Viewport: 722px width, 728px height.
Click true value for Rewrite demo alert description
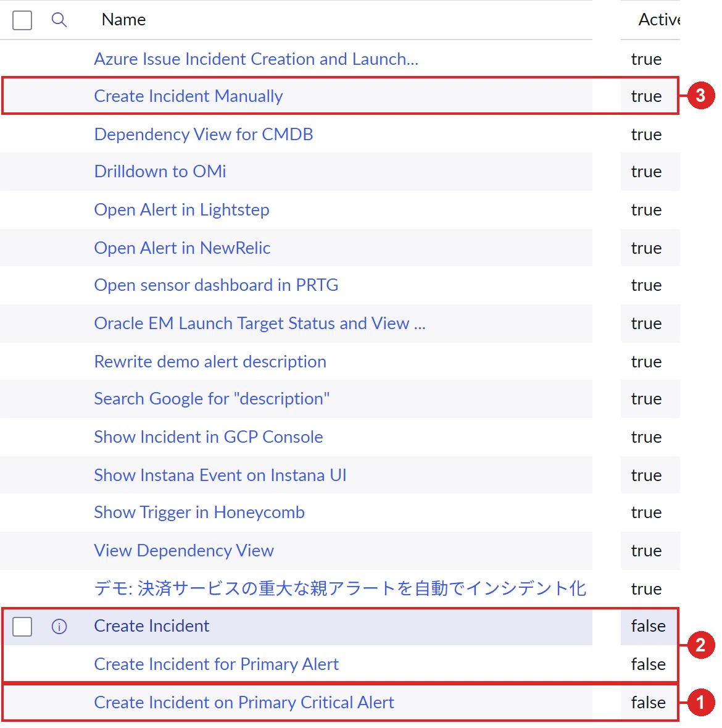point(646,362)
